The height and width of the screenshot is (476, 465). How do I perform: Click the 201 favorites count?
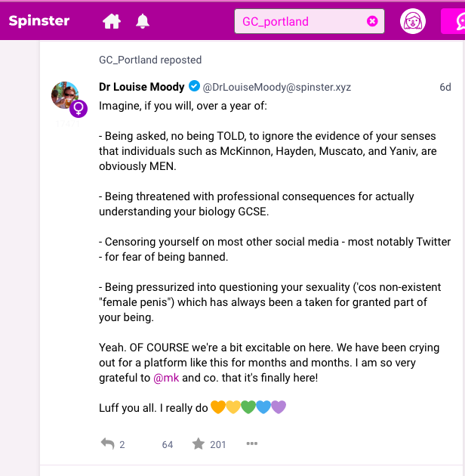pos(218,444)
